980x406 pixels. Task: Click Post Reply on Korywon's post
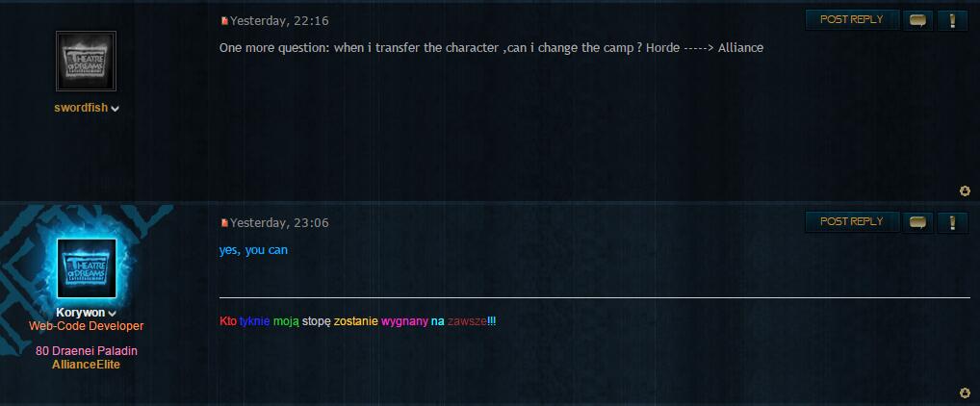pos(852,221)
